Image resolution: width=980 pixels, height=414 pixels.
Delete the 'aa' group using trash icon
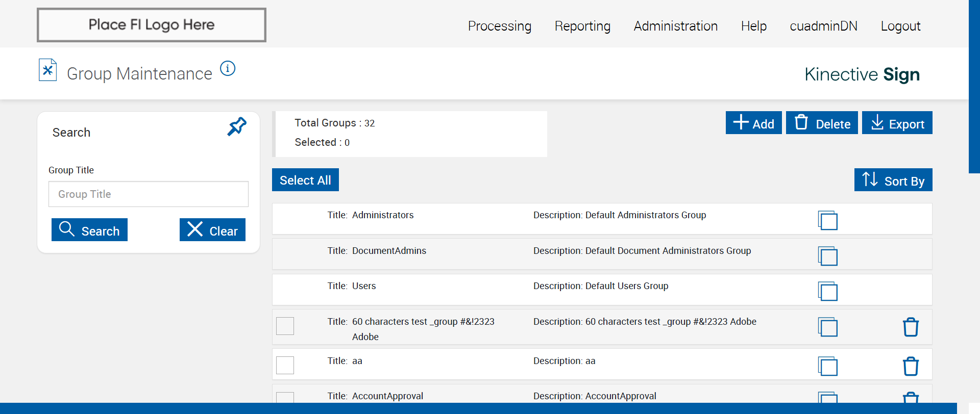pos(911,366)
